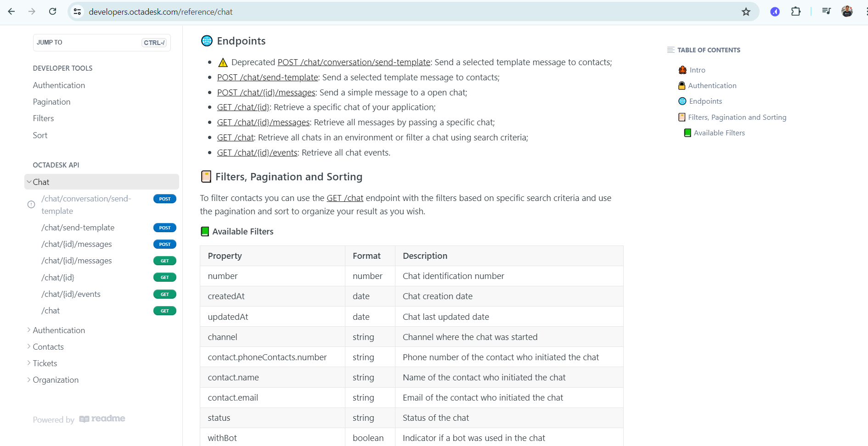The width and height of the screenshot is (868, 446).
Task: Click the GET badge for /chat/{id}/messages
Action: (165, 261)
